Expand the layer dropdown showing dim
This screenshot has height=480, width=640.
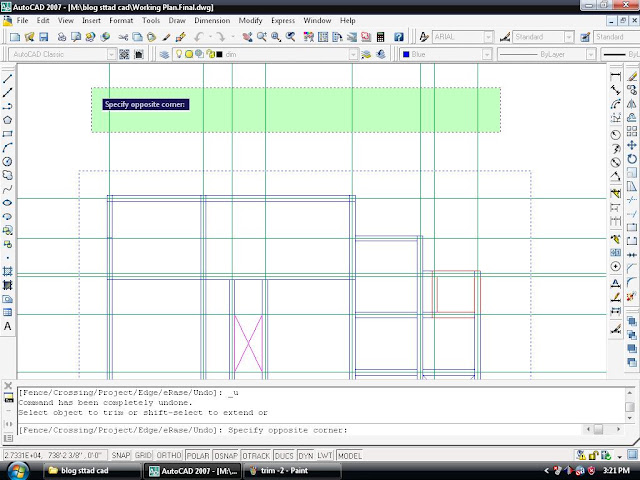pyautogui.click(x=353, y=54)
